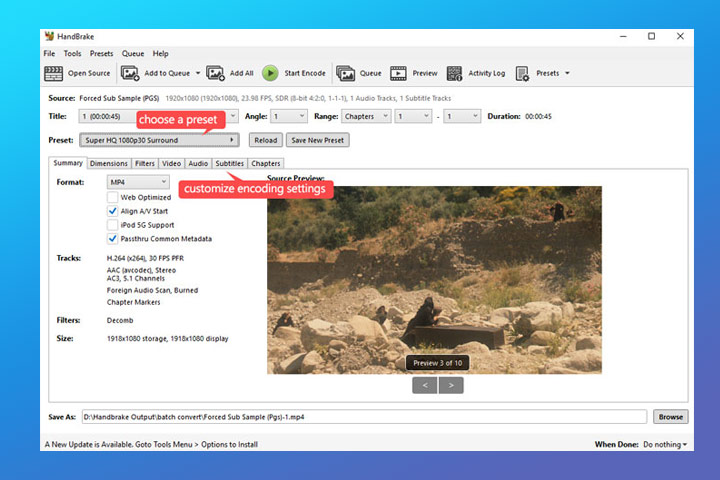720x480 pixels.
Task: Open the Activity Log icon
Action: (454, 73)
